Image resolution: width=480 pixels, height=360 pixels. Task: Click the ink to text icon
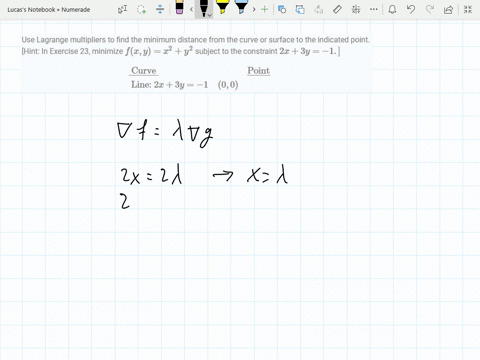pos(319,9)
